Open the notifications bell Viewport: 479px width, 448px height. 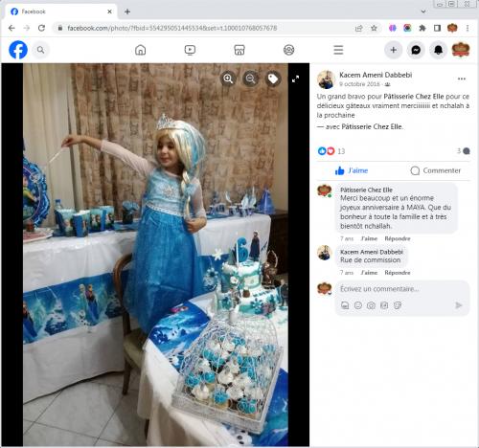(x=439, y=50)
